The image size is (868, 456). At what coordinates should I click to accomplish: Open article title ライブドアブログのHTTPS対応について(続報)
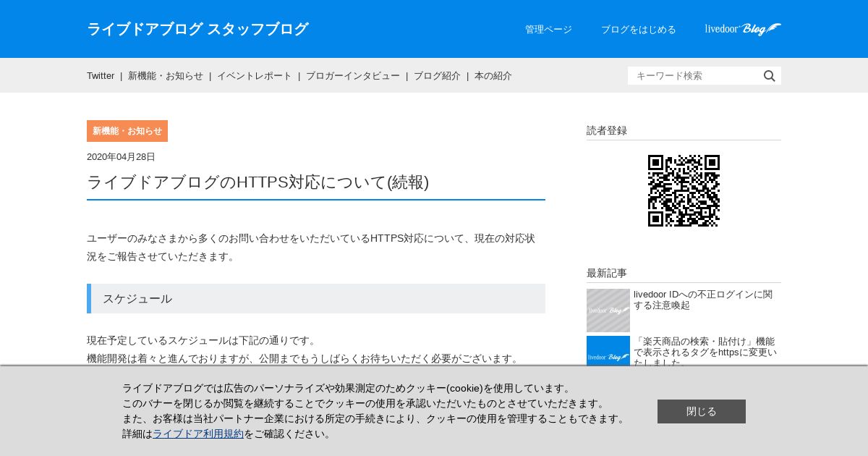(x=258, y=182)
